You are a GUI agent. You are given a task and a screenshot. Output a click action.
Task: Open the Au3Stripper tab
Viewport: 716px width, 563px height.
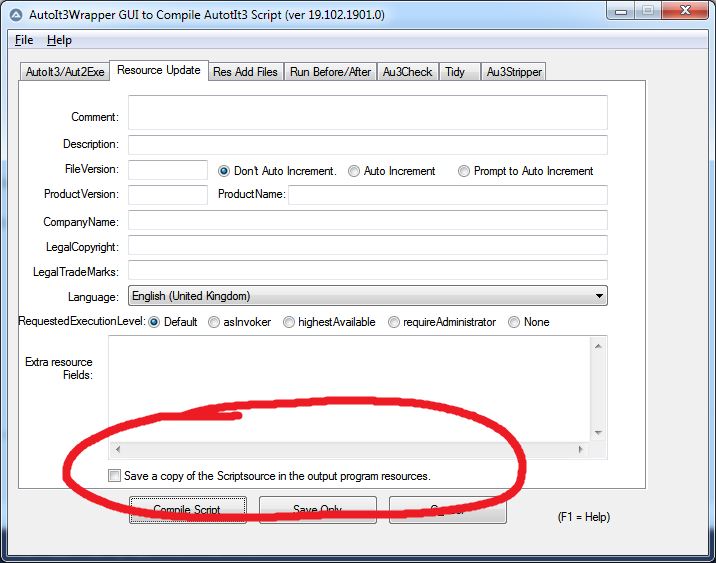click(x=512, y=72)
